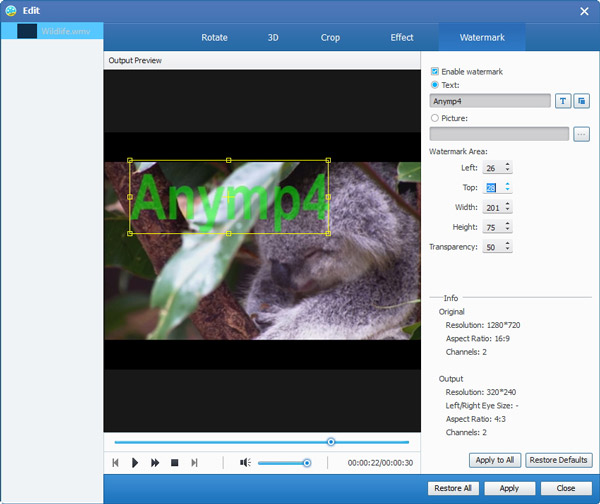Play the video preview

click(135, 463)
